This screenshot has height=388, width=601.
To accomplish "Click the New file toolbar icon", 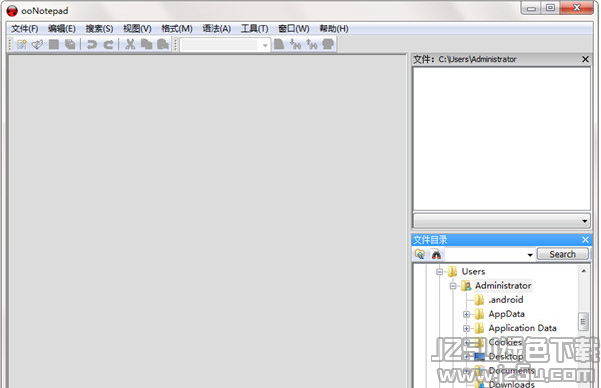I will tap(21, 44).
